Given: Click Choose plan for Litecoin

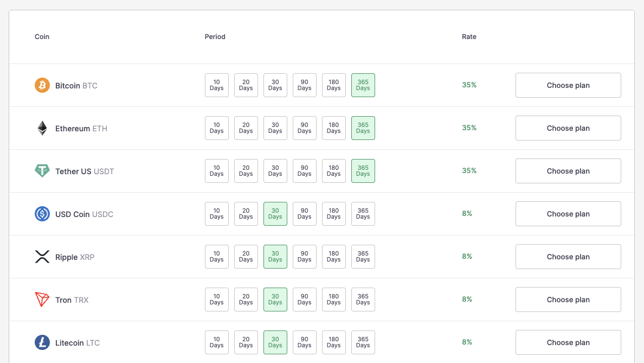Looking at the screenshot, I should (568, 342).
